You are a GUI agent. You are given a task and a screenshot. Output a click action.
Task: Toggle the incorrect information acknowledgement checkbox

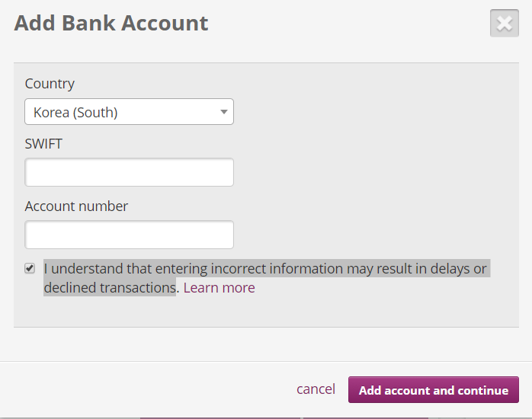30,268
